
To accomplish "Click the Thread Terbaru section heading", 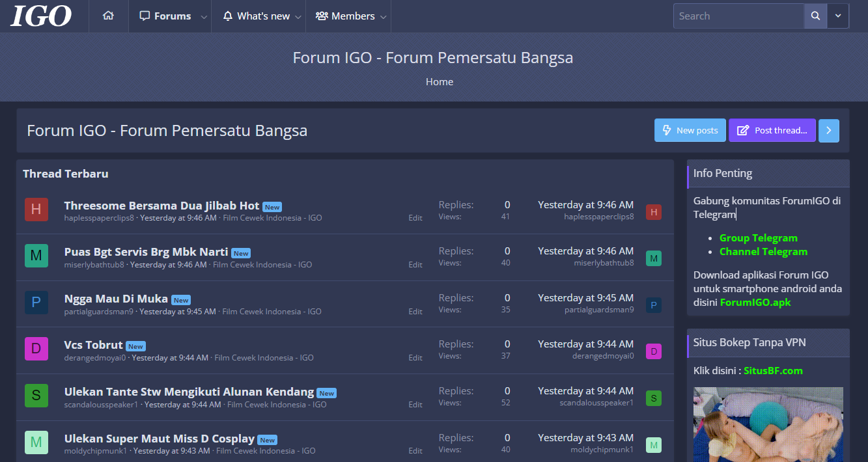I will pos(66,174).
